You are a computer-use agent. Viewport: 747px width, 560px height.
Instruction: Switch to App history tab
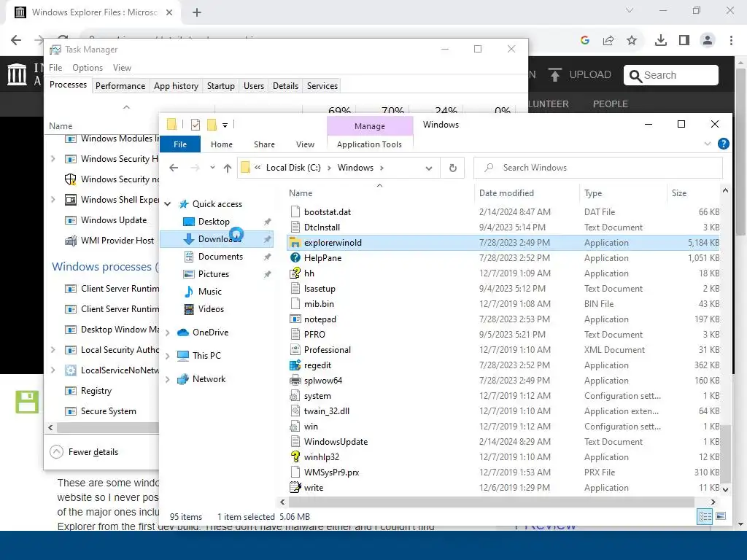[176, 86]
